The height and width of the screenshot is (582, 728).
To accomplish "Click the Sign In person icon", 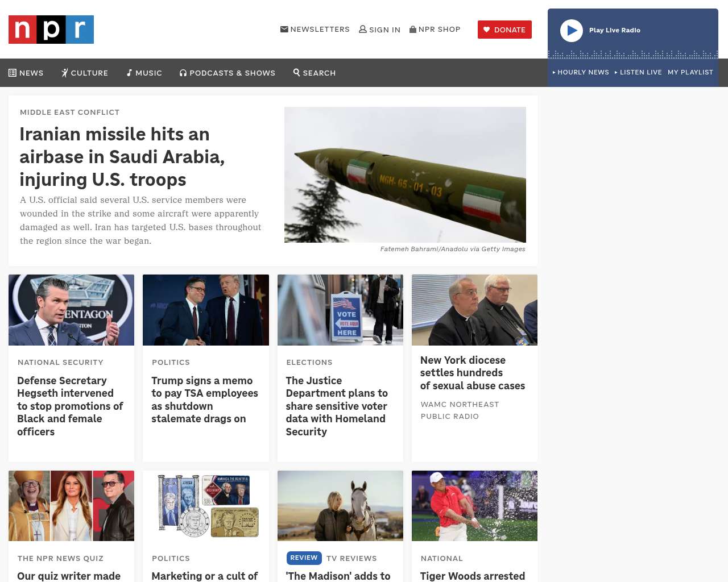I will coord(363,29).
